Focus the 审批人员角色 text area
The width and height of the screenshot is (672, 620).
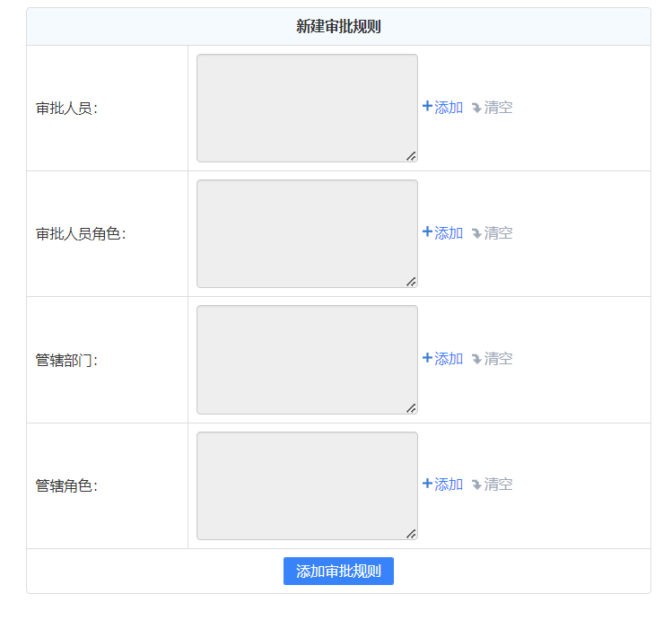tap(307, 233)
